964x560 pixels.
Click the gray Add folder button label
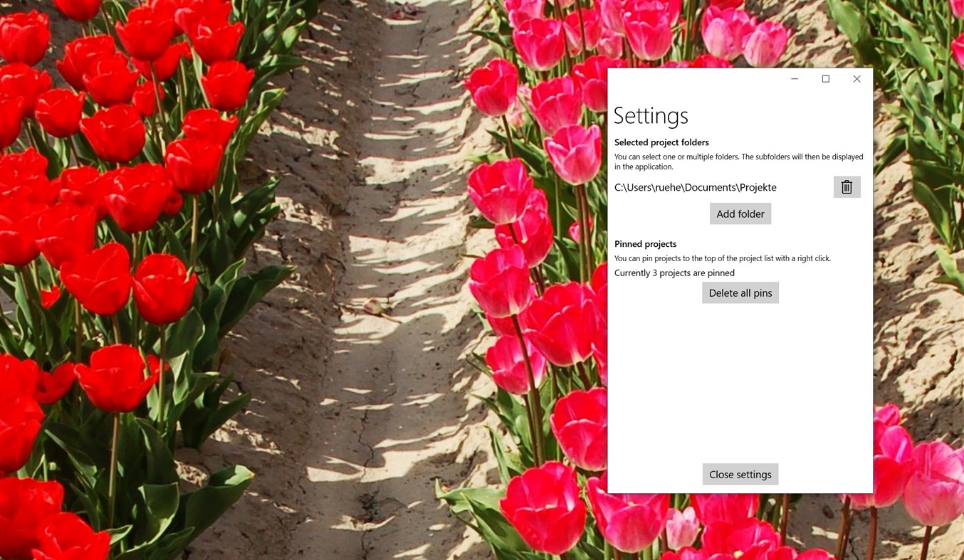click(x=740, y=213)
